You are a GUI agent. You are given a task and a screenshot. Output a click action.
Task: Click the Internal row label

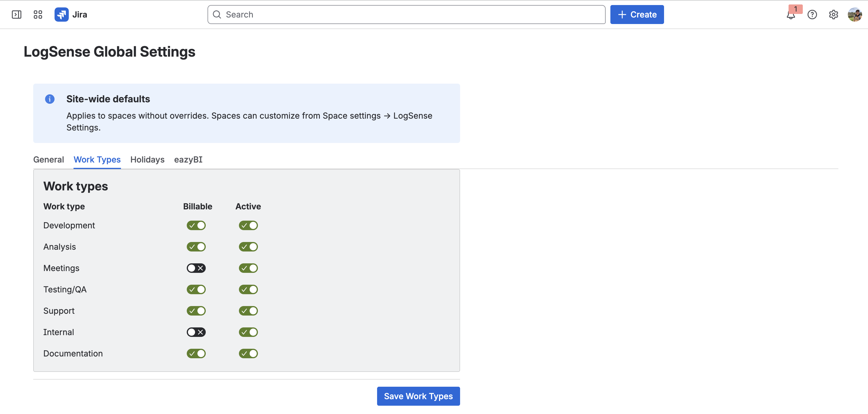[x=59, y=332]
